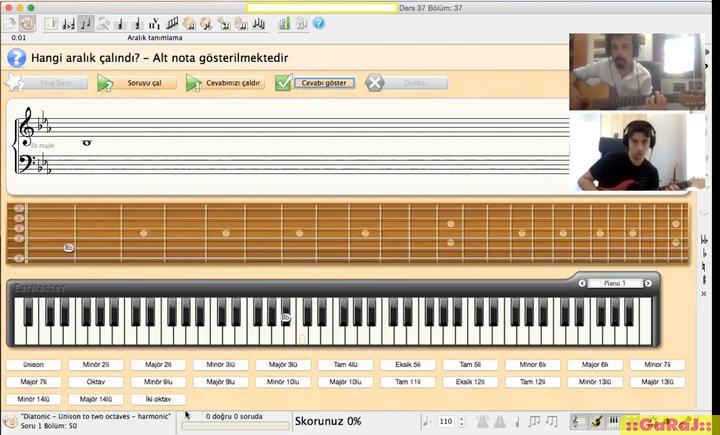
Task: Click the tempo value field showing 110
Action: click(x=446, y=421)
